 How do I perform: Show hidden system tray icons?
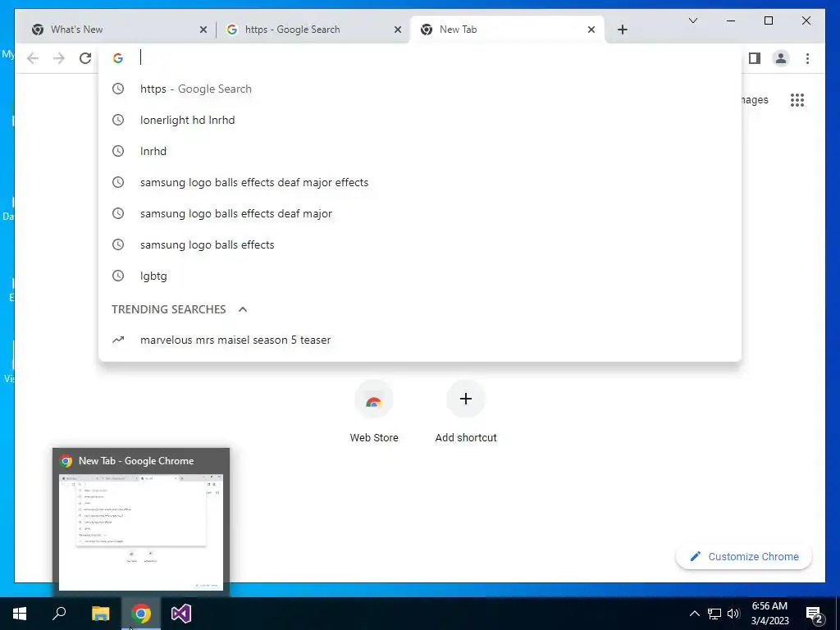694,614
